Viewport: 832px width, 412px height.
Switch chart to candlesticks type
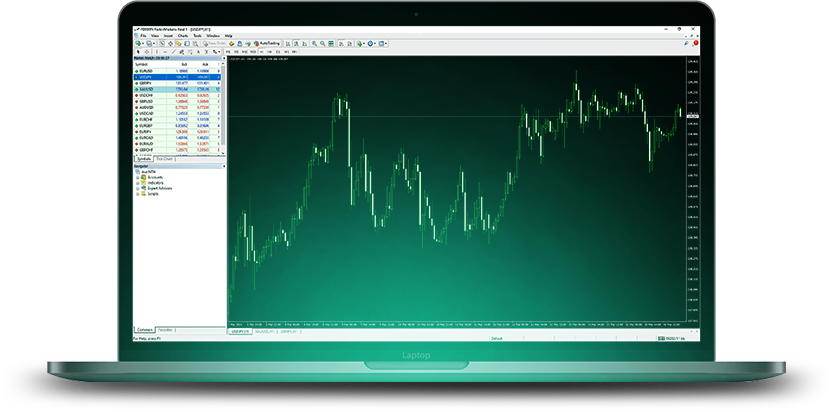click(x=297, y=44)
